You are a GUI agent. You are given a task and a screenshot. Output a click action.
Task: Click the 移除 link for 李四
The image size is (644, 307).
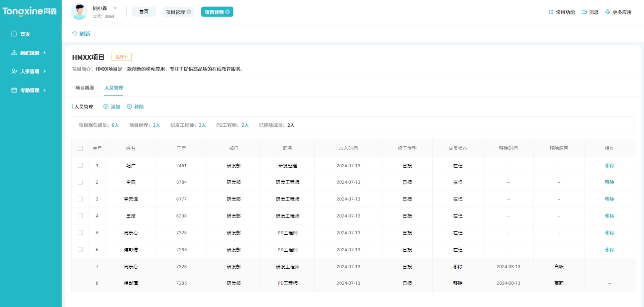tap(609, 182)
